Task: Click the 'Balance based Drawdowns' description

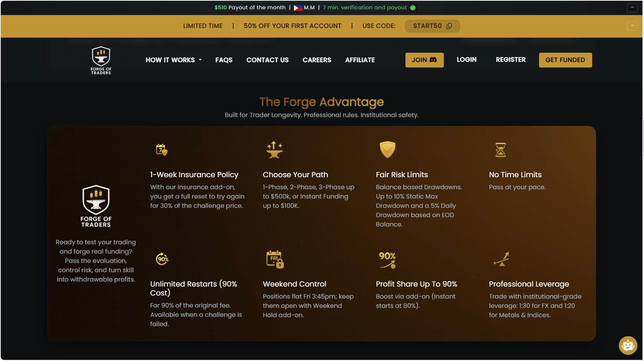Action: pyautogui.click(x=419, y=206)
